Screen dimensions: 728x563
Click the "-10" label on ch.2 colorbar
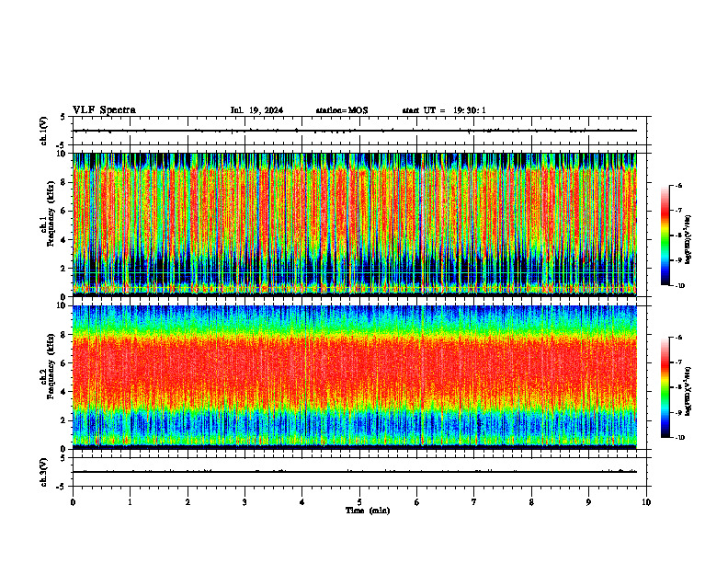(x=679, y=438)
